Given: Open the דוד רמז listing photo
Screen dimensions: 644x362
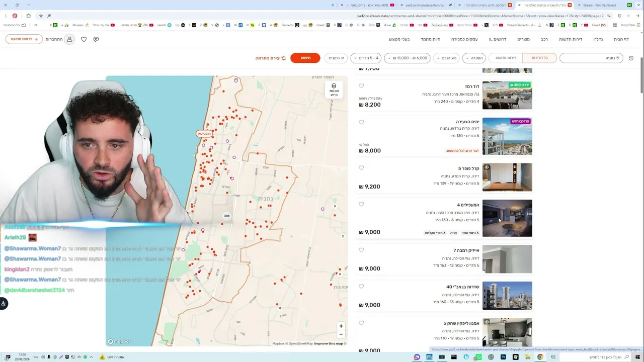Looking at the screenshot, I should pyautogui.click(x=507, y=95).
